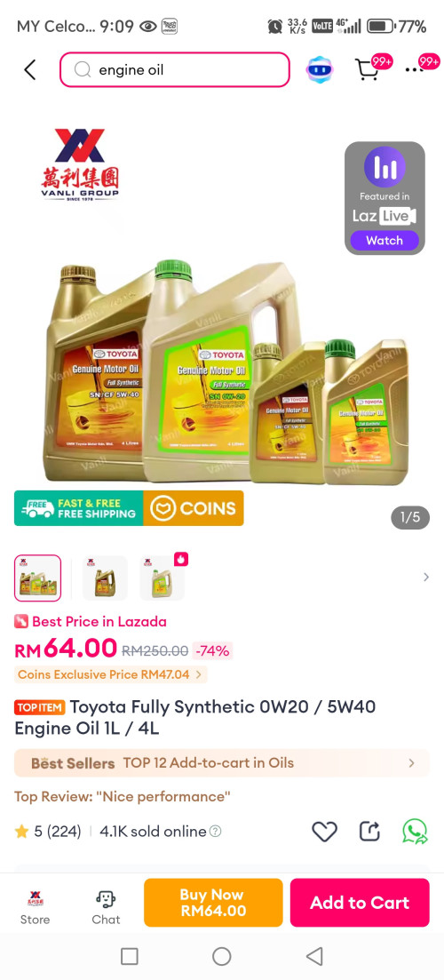444x980 pixels.
Task: Open the three-dot more options menu
Action: pos(414,70)
